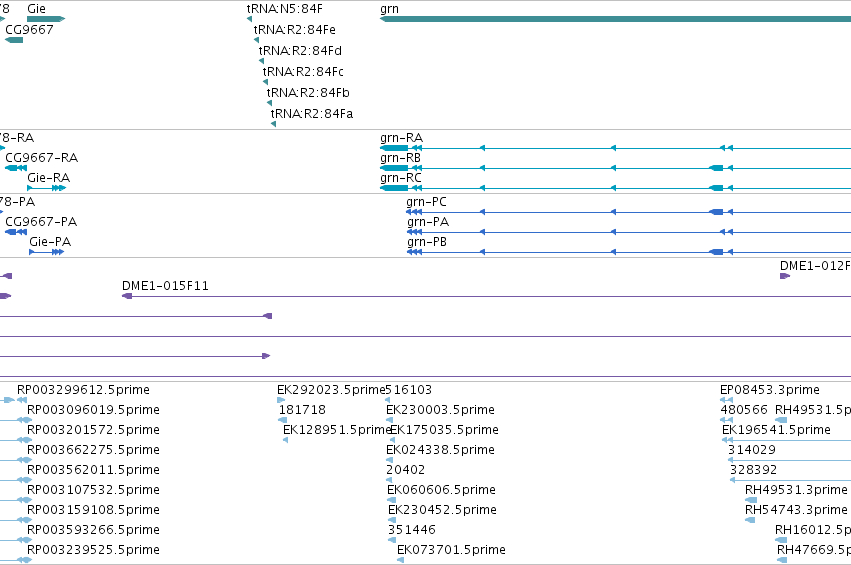851x565 pixels.
Task: Select RP003299612.5prime EST label
Action: pyautogui.click(x=83, y=390)
